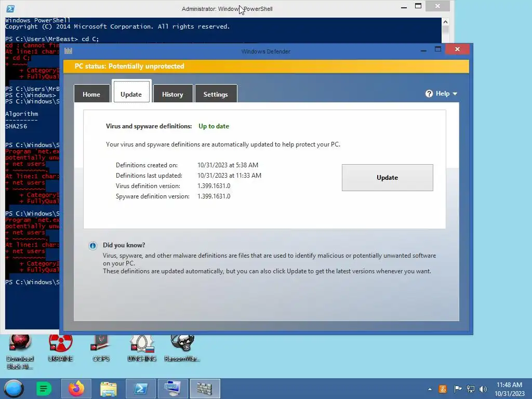Open the Action Center flag icon
Screen dimensions: 532x399
tap(458, 389)
